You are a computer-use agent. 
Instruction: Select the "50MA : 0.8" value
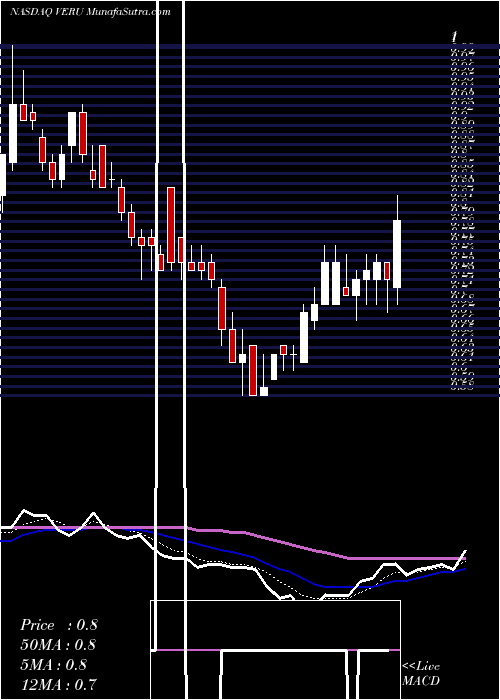tap(59, 645)
